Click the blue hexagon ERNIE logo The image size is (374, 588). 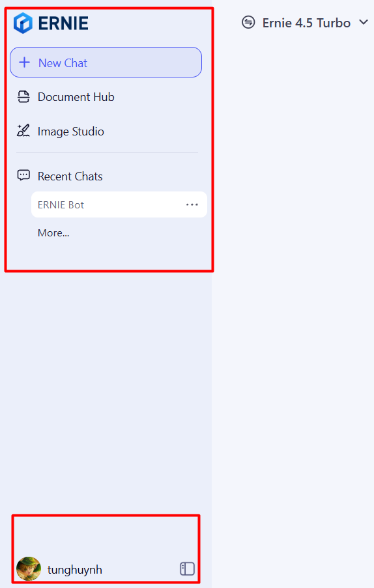23,23
